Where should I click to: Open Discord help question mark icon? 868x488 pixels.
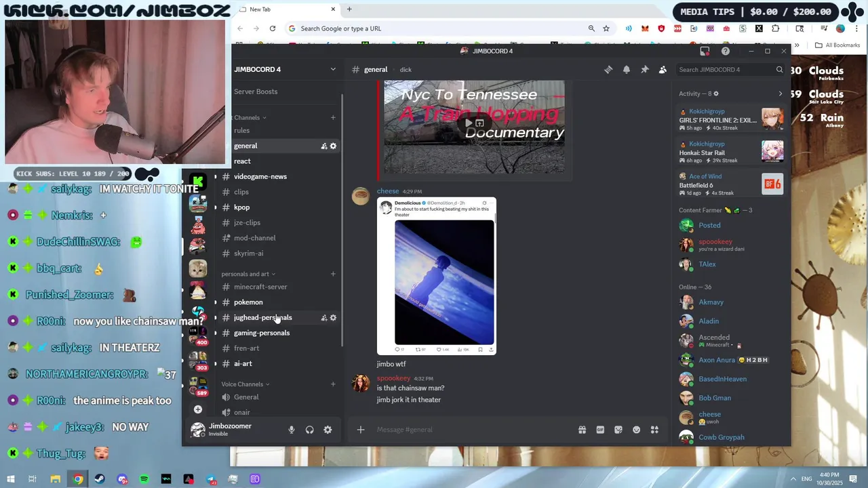(x=726, y=52)
